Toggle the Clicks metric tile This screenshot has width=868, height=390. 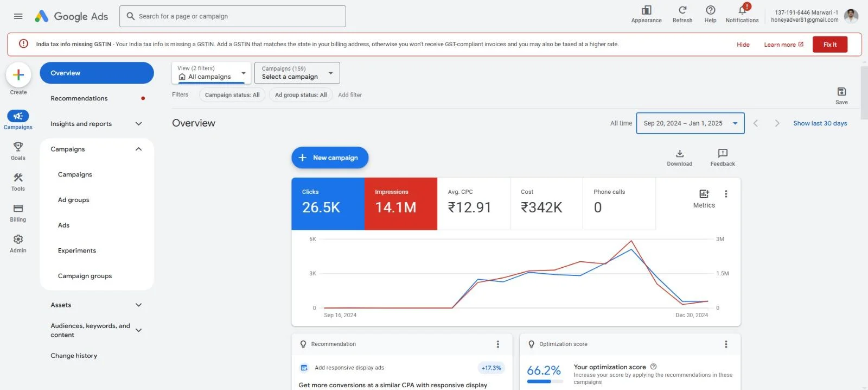[328, 204]
